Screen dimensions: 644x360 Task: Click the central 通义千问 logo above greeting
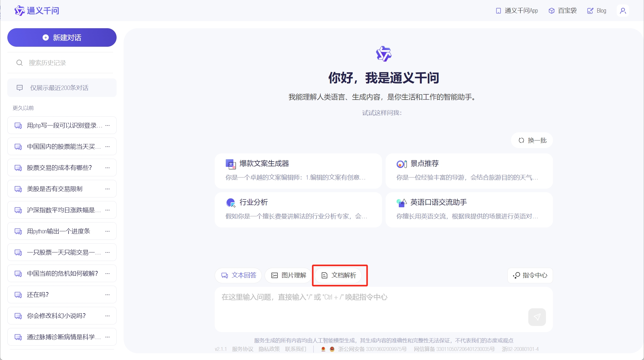(x=384, y=54)
